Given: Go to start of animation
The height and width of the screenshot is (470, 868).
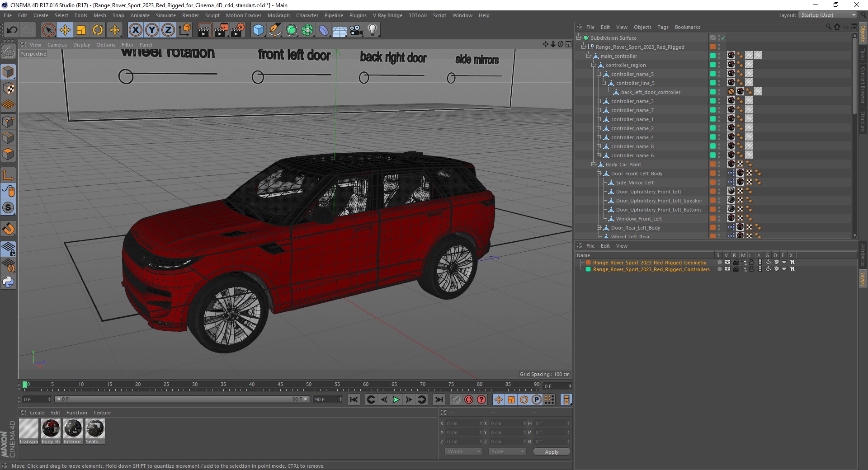Looking at the screenshot, I should pos(354,399).
